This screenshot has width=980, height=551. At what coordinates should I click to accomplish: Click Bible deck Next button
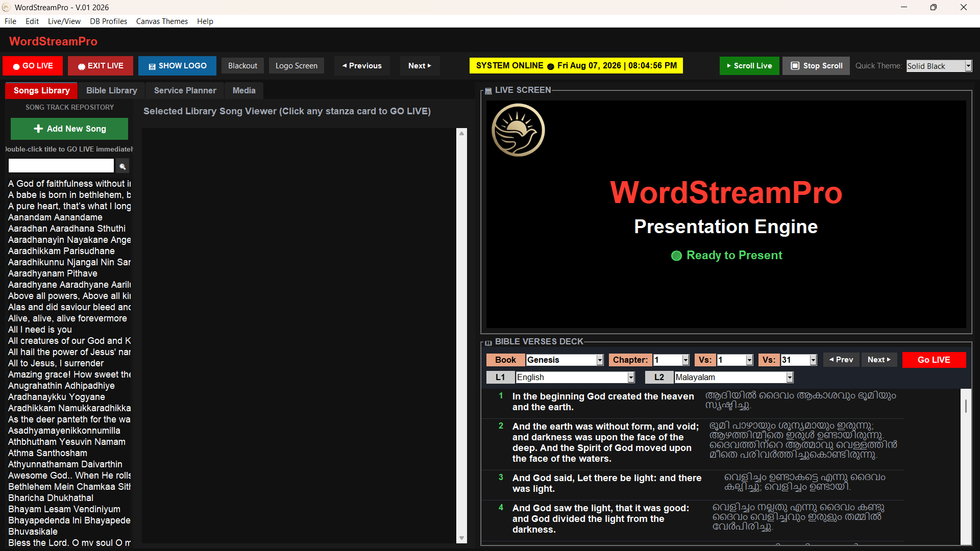point(879,360)
